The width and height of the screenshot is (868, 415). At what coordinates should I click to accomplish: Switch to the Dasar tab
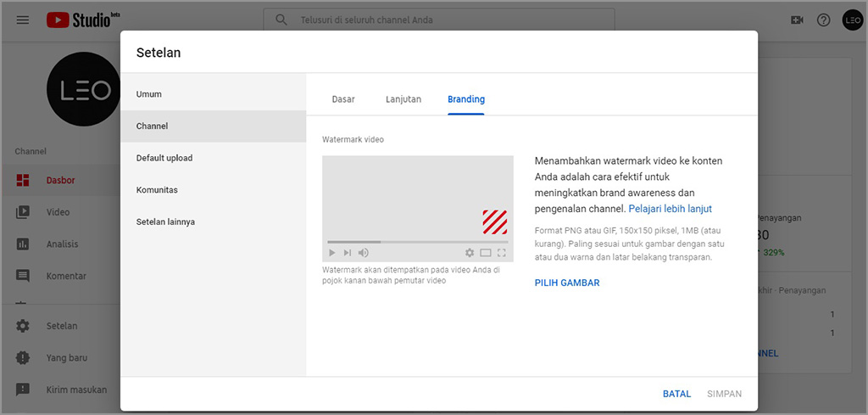point(343,99)
